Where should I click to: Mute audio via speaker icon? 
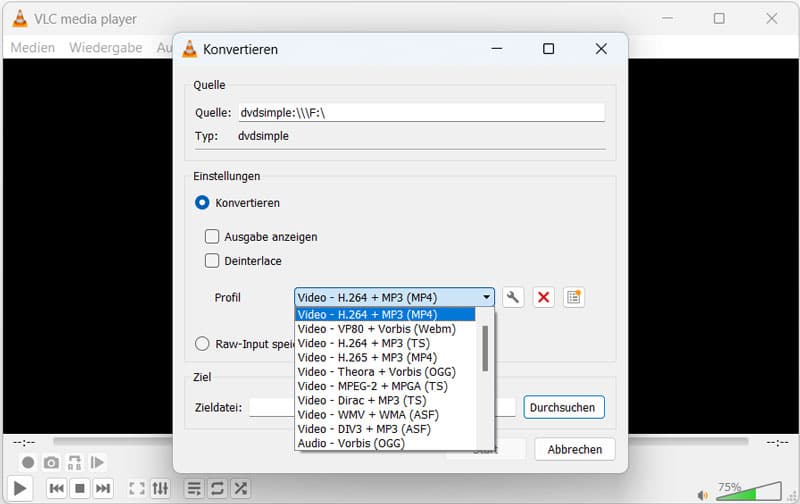tap(703, 495)
